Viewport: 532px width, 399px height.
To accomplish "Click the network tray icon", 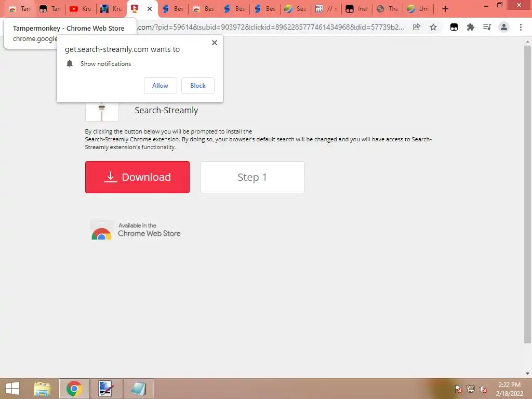I will tap(471, 389).
